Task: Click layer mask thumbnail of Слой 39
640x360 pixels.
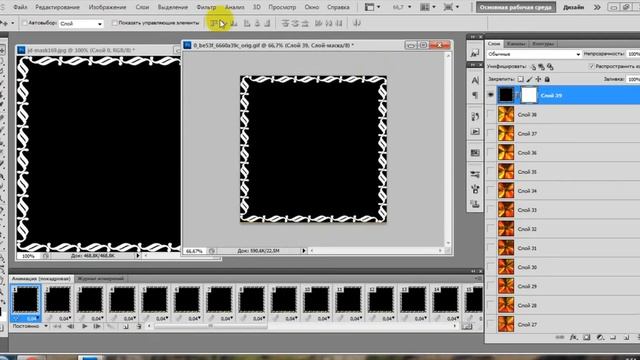Action: [529, 95]
